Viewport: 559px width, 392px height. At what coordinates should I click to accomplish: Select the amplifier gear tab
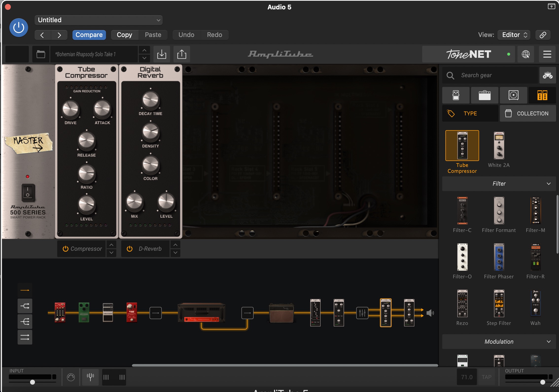tap(485, 95)
